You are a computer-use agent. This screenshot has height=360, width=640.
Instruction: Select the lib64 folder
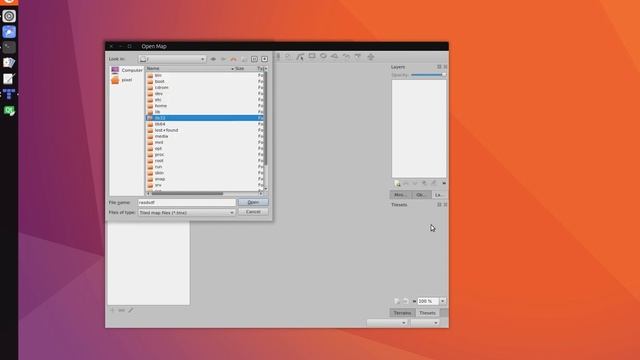[x=204, y=124]
